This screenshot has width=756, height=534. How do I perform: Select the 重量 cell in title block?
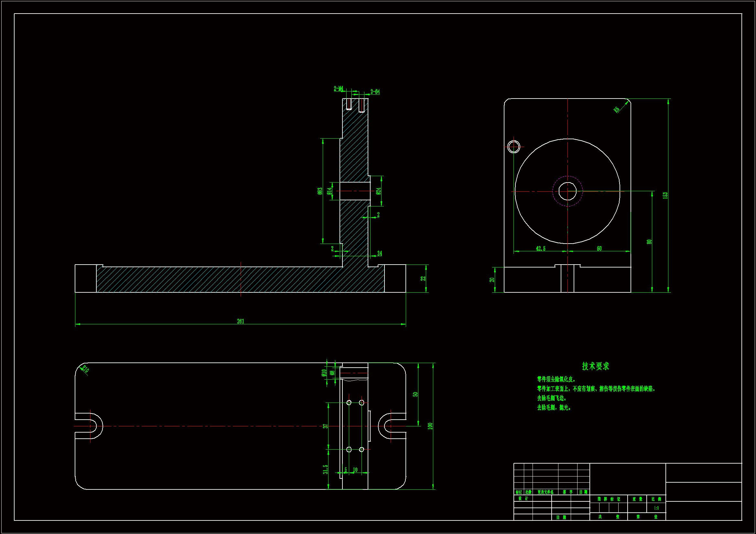coord(637,499)
